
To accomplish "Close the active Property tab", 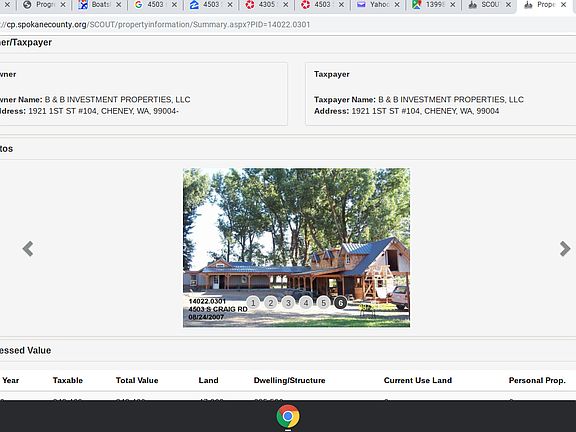I will click(x=563, y=5).
